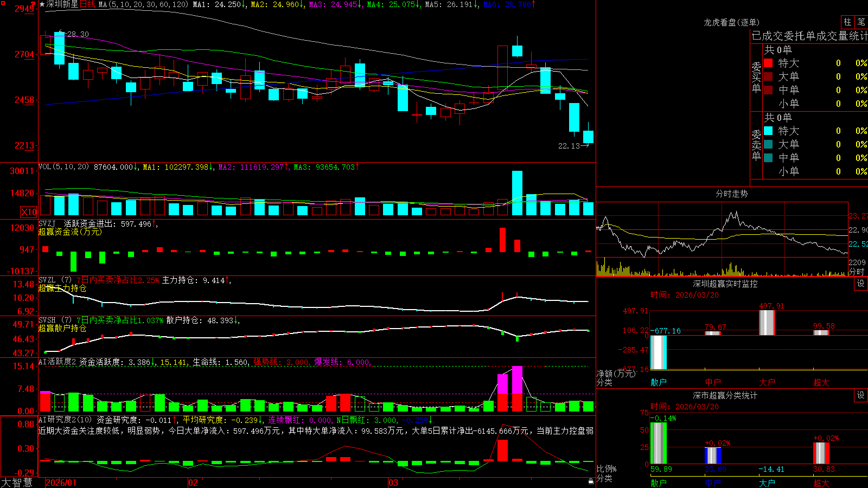
Task: Click the 深圳超赢实时监控 panel title
Action: (x=725, y=284)
